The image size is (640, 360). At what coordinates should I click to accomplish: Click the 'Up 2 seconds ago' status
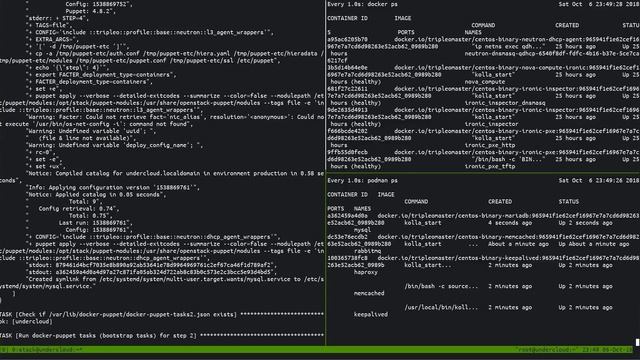pos(585,223)
